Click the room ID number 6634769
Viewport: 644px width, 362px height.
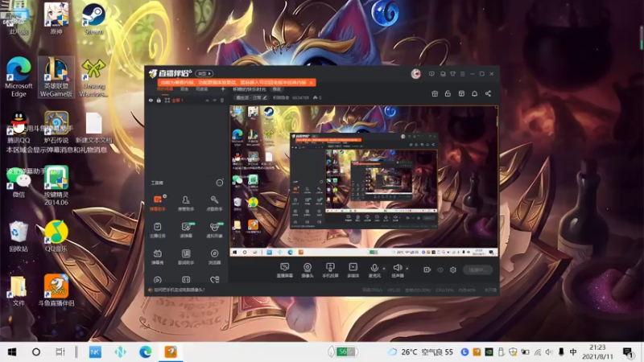click(x=300, y=97)
